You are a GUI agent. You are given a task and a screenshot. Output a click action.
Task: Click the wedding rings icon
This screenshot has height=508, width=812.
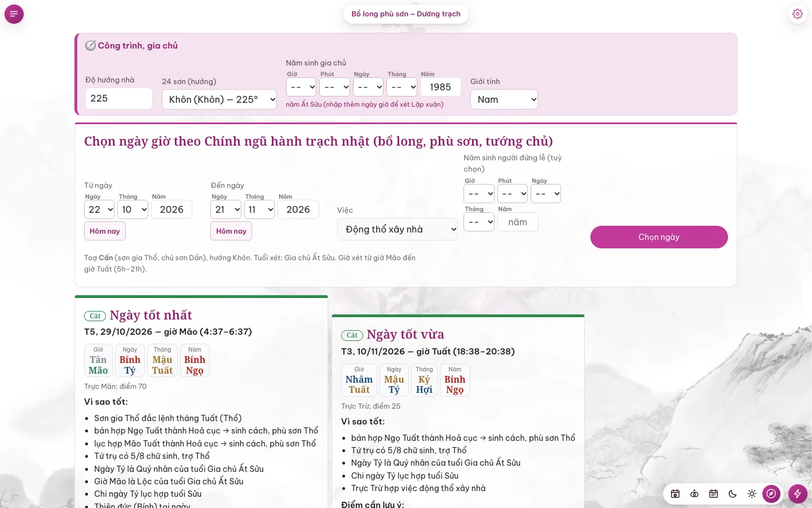pos(694,494)
